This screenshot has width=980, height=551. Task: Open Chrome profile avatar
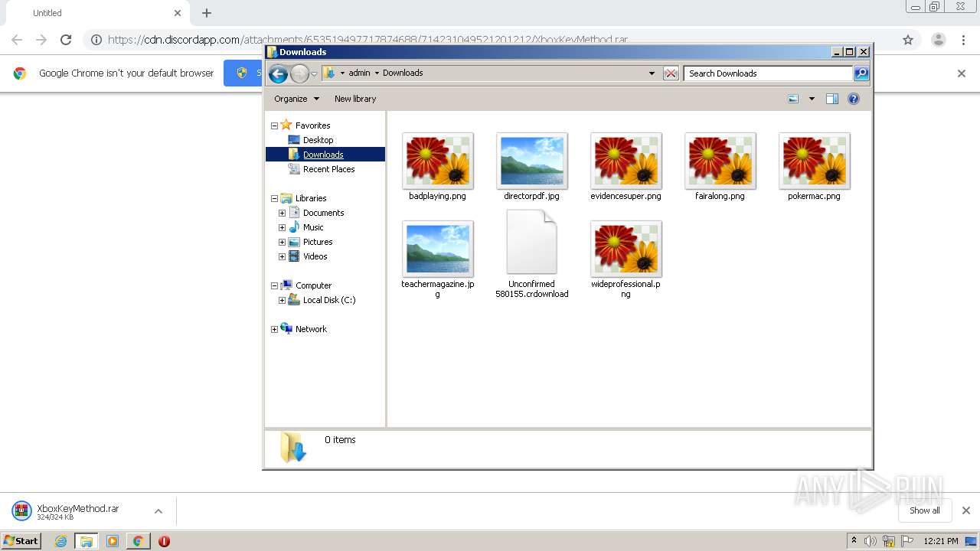point(938,40)
